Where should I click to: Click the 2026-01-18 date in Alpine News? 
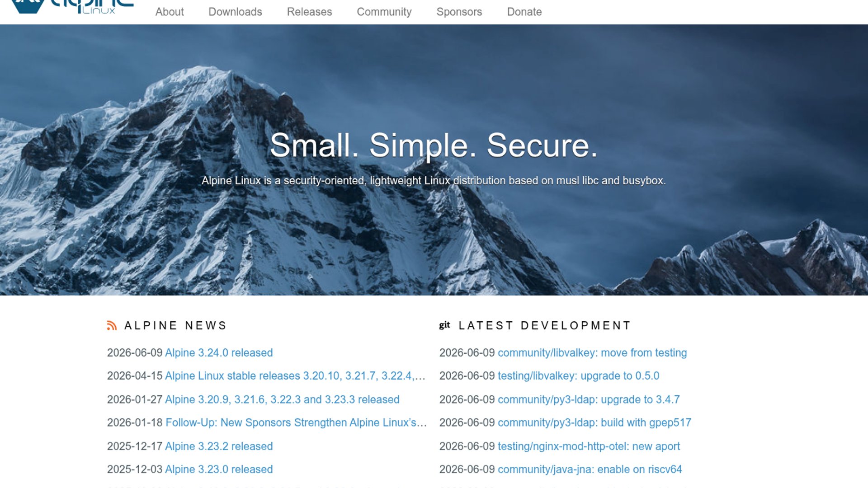coord(135,422)
